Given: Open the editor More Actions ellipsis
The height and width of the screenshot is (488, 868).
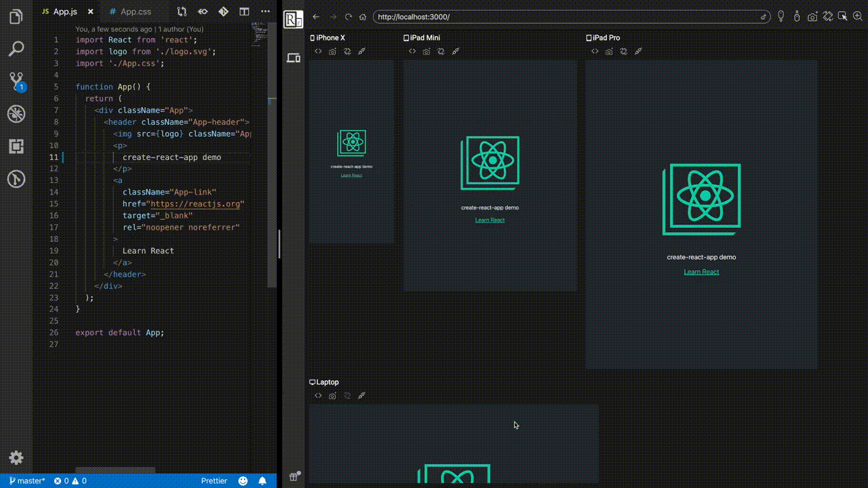Looking at the screenshot, I should click(264, 12).
